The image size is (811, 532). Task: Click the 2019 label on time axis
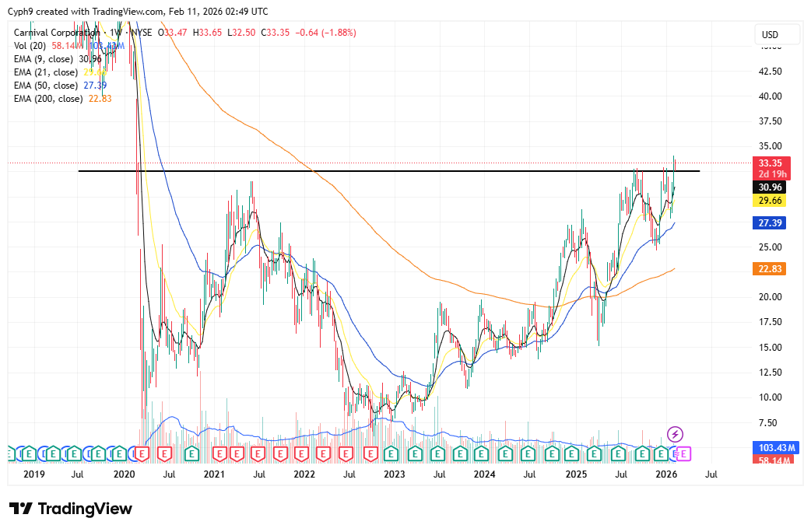click(x=34, y=474)
